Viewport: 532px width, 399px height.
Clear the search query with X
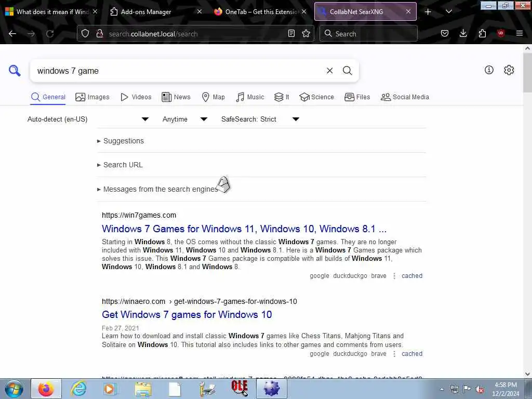click(329, 71)
